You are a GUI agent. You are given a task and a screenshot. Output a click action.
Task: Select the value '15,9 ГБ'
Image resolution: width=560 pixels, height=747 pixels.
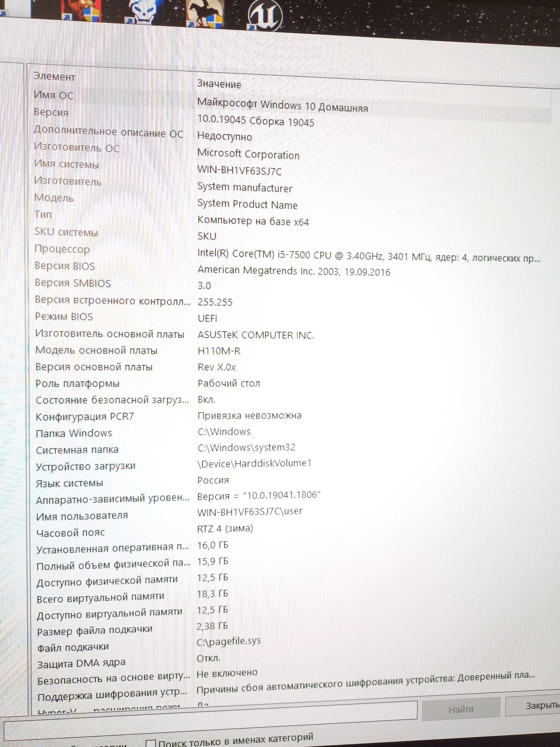click(x=212, y=561)
